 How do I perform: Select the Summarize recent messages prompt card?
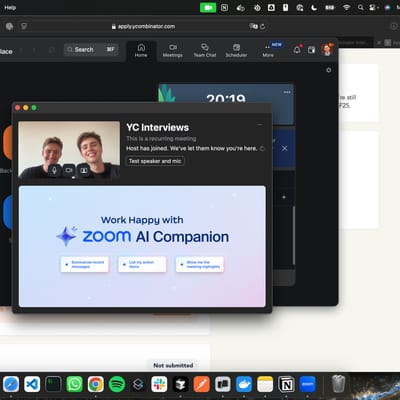pyautogui.click(x=84, y=264)
